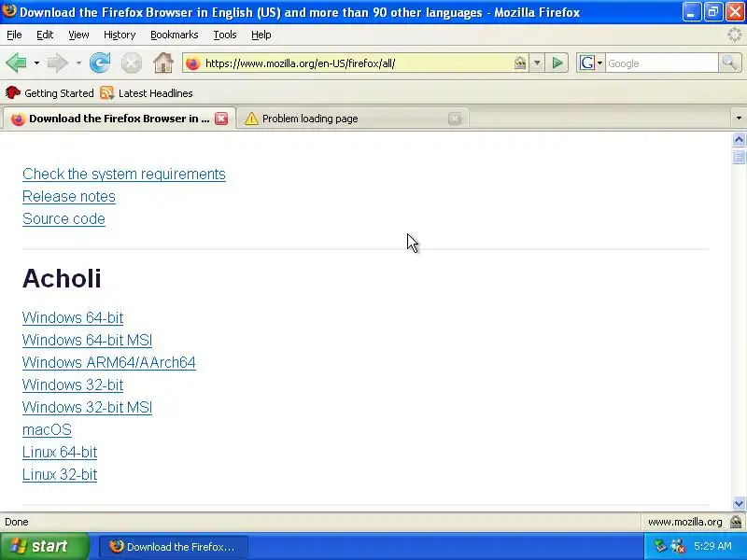Switch to the Problem loading page tab
The height and width of the screenshot is (560, 747).
(353, 119)
